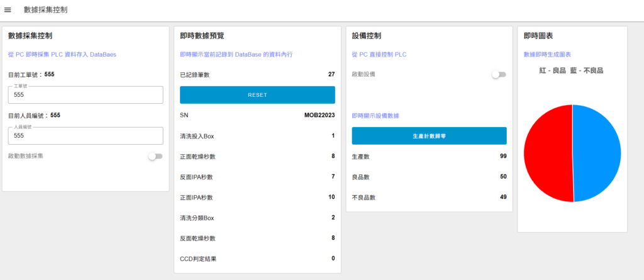Open the hamburger navigation menu
Viewport: 644px width, 280px height.
pos(8,10)
